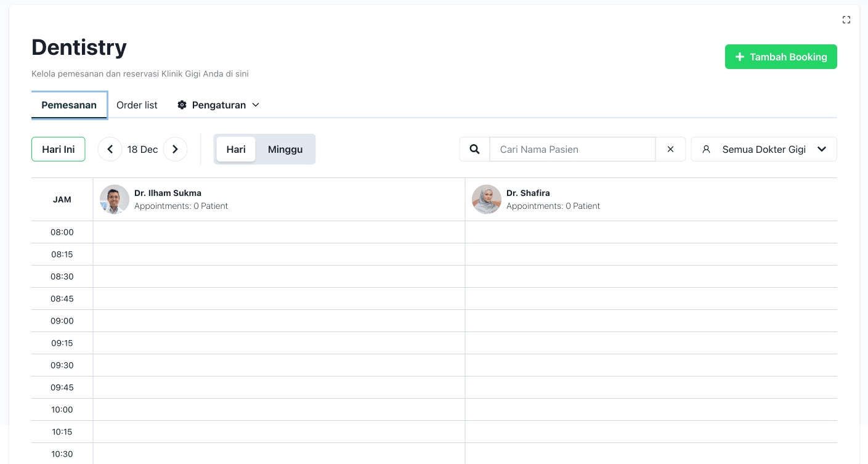Go to next day with right chevron

[175, 149]
